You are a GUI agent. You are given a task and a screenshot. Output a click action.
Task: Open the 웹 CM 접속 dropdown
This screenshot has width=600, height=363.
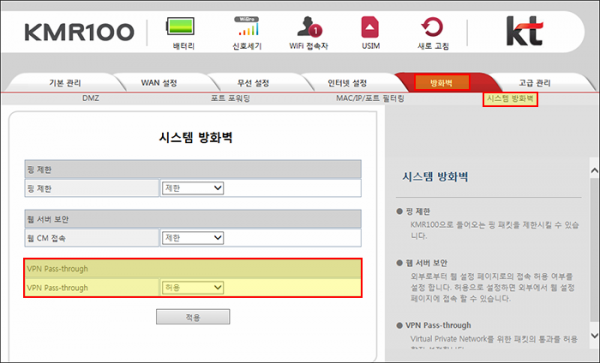193,238
